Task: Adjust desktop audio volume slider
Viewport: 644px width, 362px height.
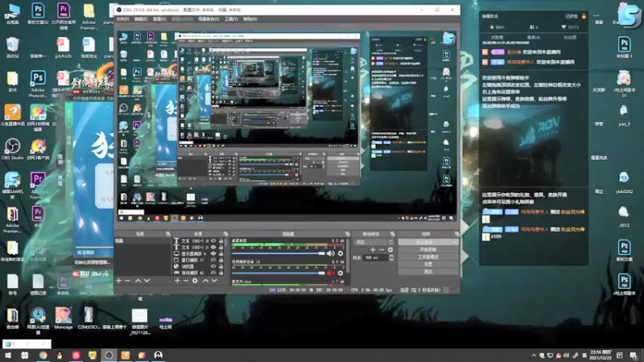Action: coord(278,253)
